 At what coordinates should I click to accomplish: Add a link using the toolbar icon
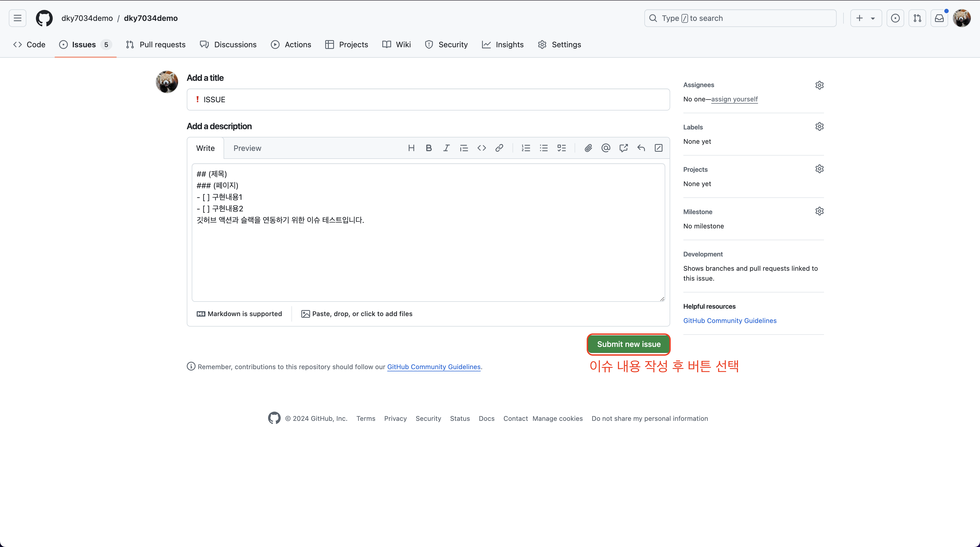(499, 148)
